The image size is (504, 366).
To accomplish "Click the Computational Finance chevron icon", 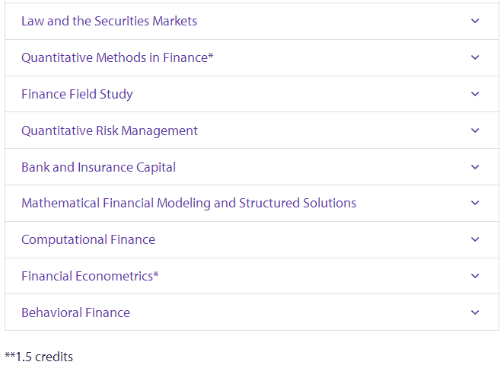I will (475, 239).
